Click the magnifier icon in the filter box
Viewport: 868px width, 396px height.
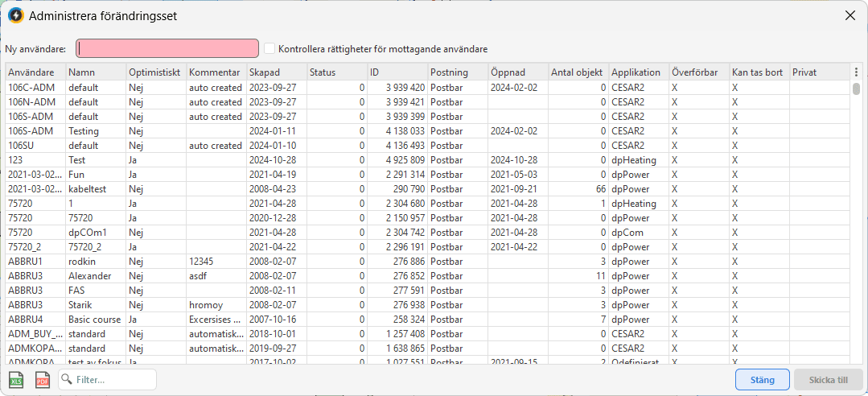pos(68,380)
